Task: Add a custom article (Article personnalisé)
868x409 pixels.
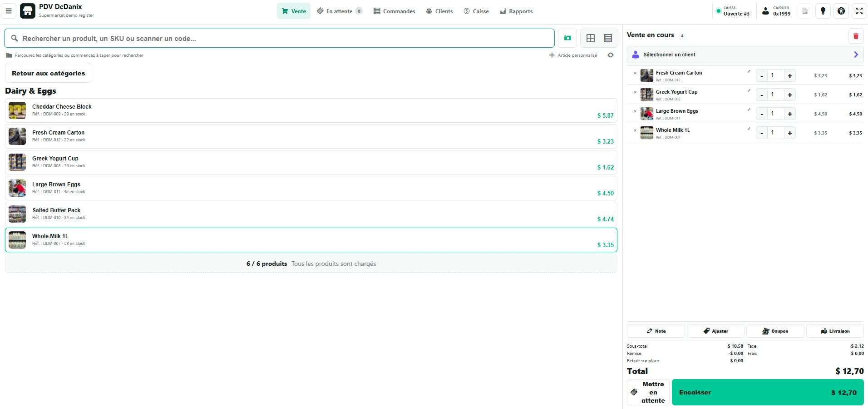Action: 573,55
